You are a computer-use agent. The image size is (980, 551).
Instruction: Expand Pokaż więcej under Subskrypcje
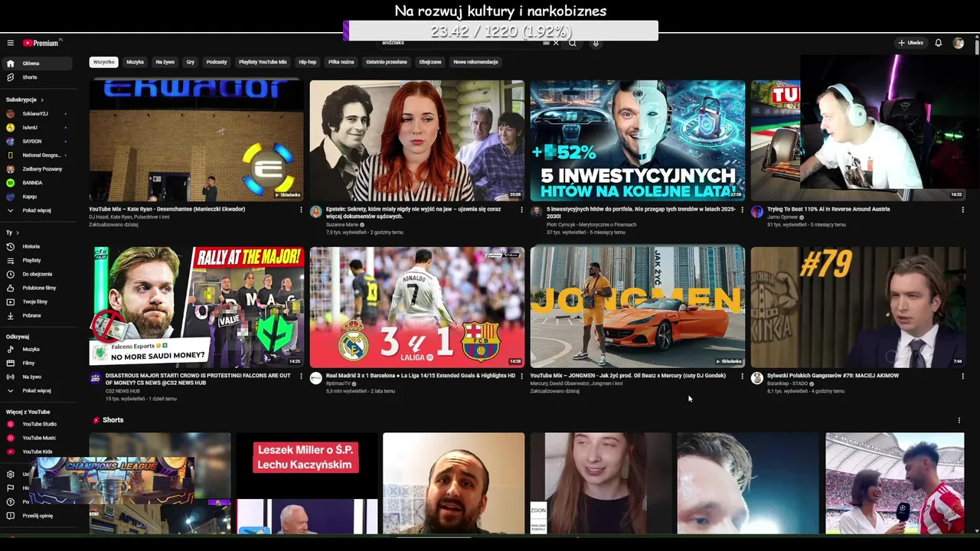click(37, 210)
